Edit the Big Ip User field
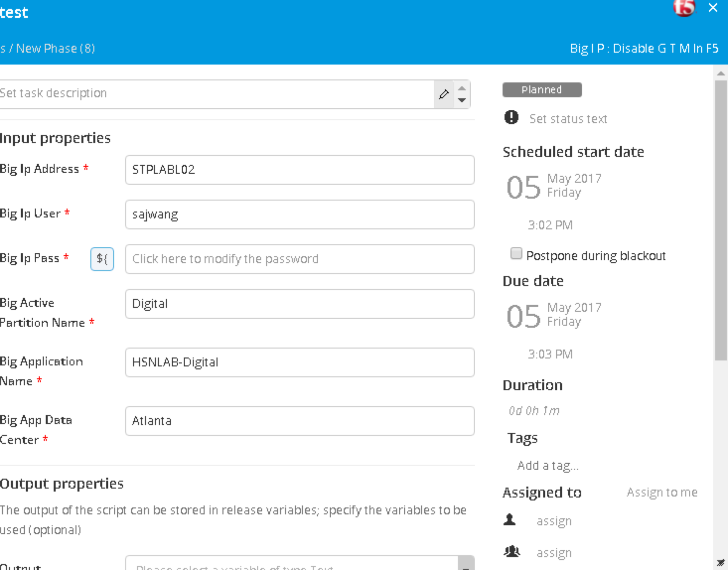The height and width of the screenshot is (570, 728). pyautogui.click(x=299, y=214)
